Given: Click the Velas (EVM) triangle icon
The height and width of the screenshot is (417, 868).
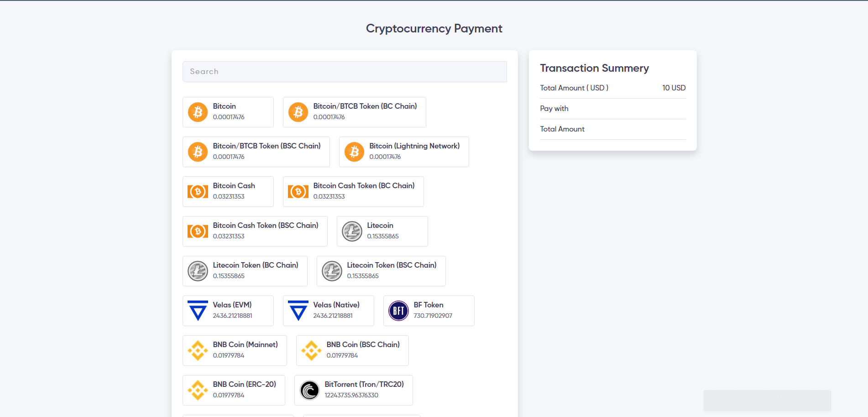Looking at the screenshot, I should coord(198,311).
